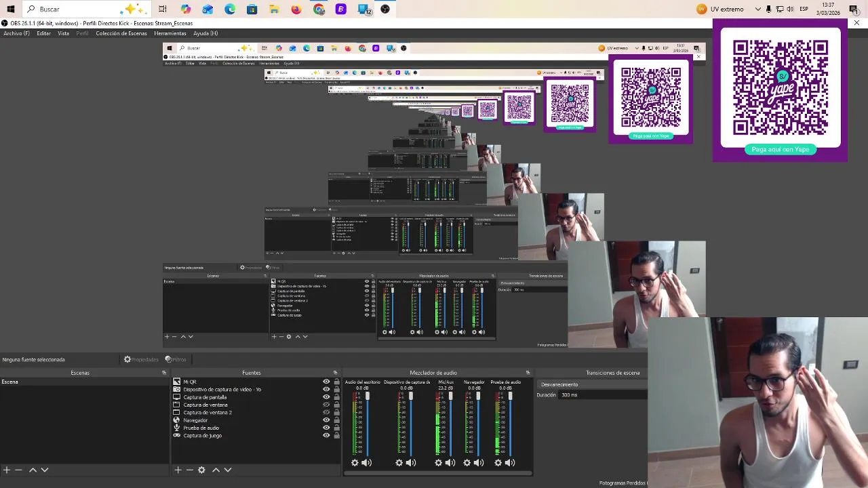
Task: Add a new scene with the Escenas plus
Action: pos(7,470)
